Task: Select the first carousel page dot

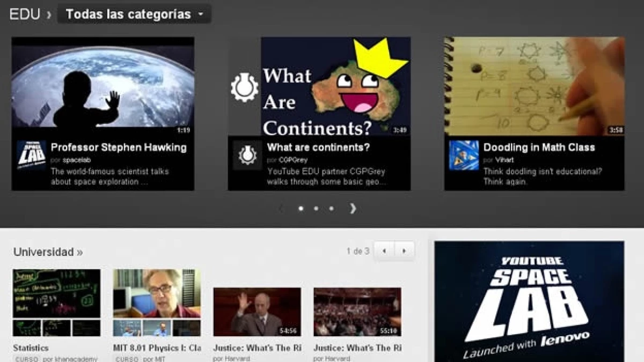Action: (301, 209)
